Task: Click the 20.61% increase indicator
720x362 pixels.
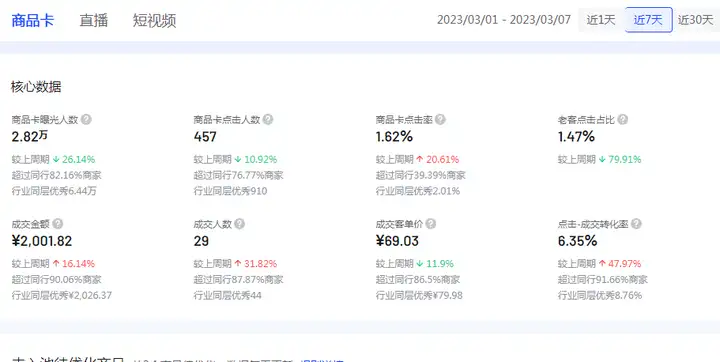Action: [437, 160]
